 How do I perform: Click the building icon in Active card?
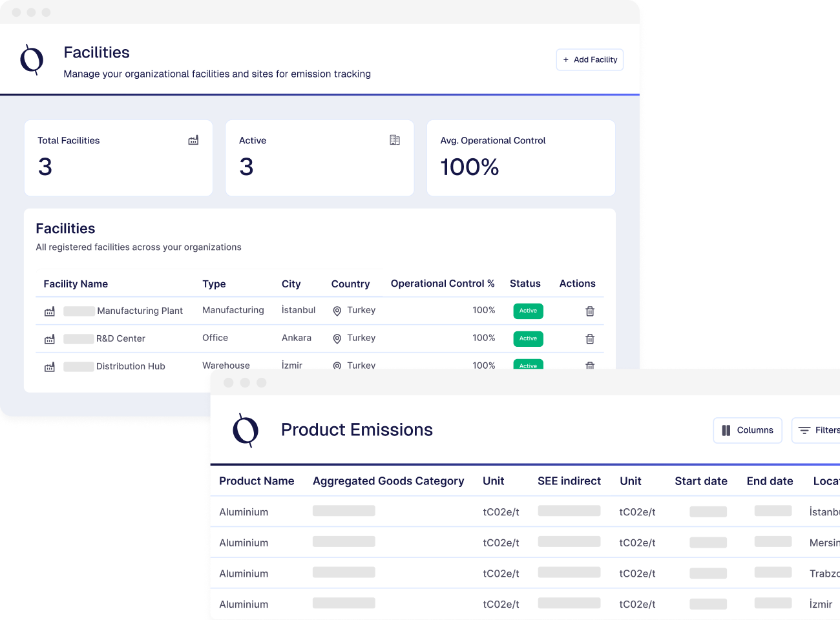(395, 140)
